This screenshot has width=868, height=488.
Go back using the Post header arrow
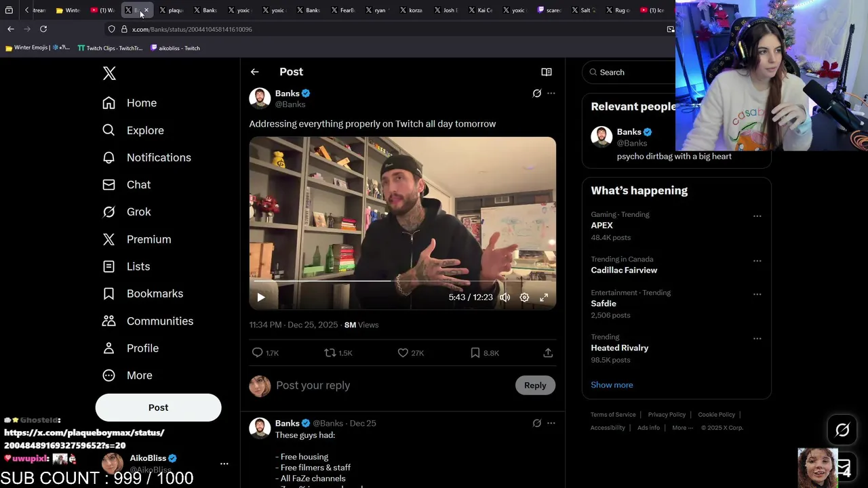point(254,72)
